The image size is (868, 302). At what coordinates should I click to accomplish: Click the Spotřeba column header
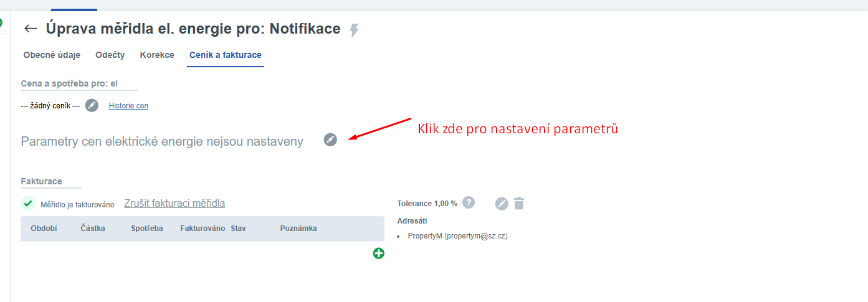146,229
